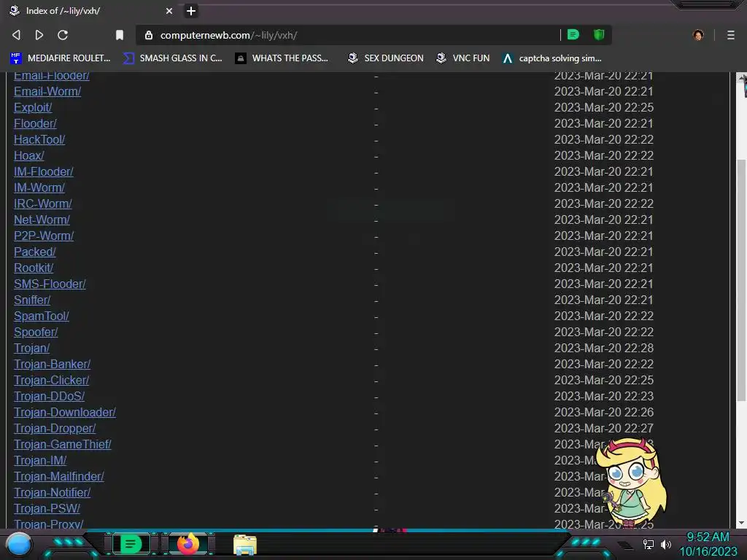Open the IM-Flooder/ directory link

[43, 172]
